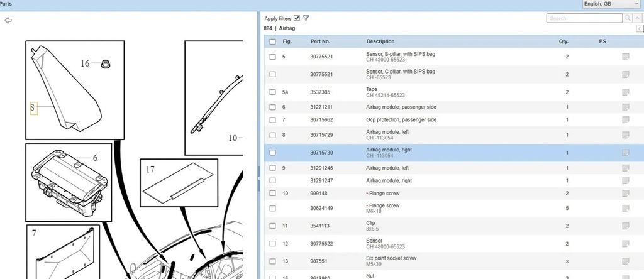
Task: Select callout 6 airbag module in diagram
Action: click(x=96, y=158)
